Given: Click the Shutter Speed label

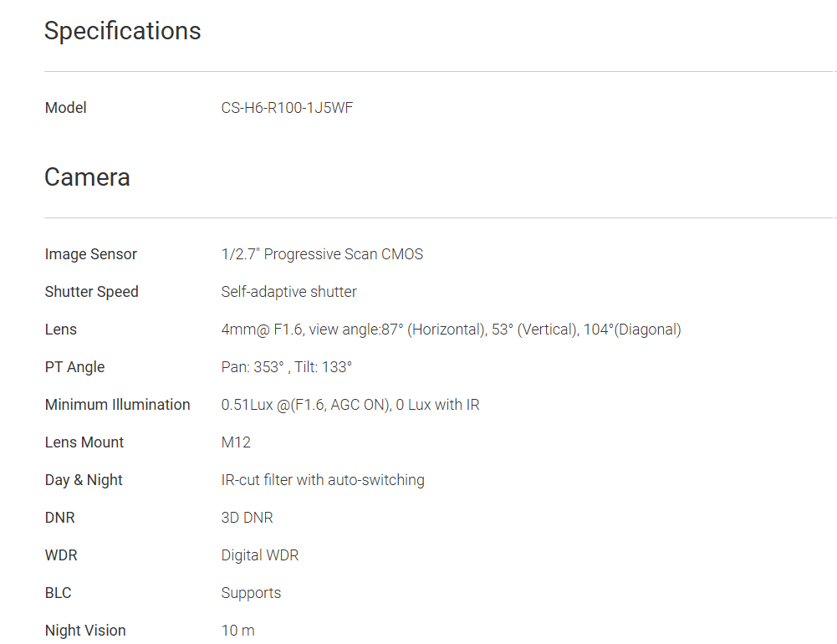Looking at the screenshot, I should (x=91, y=292).
